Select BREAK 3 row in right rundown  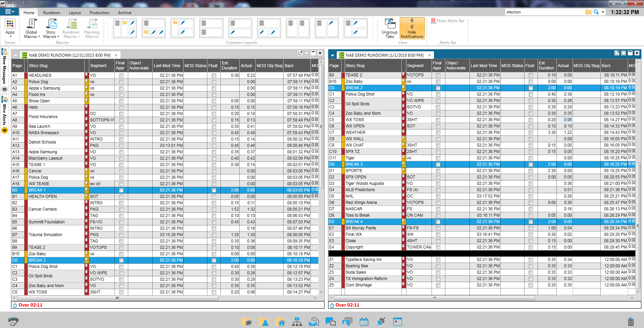(x=482, y=164)
